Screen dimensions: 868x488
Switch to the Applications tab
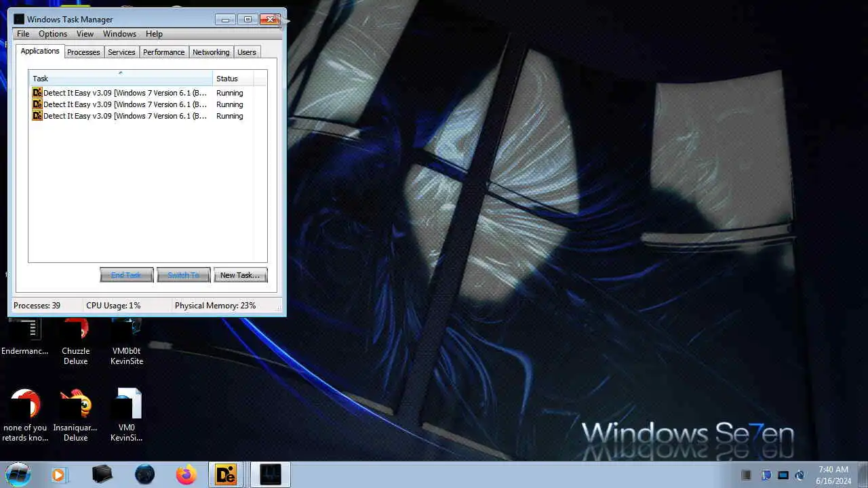40,51
